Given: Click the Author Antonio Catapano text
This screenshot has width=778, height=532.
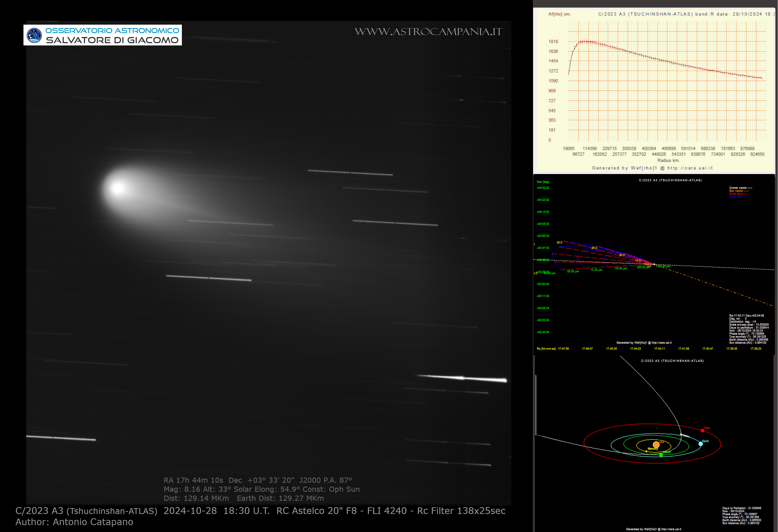Looking at the screenshot, I should [74, 522].
